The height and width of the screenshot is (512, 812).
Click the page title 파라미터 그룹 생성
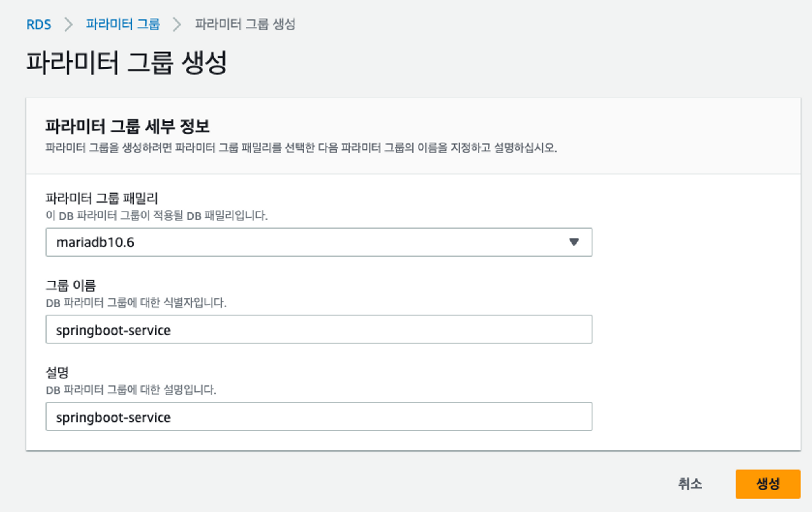pyautogui.click(x=127, y=63)
